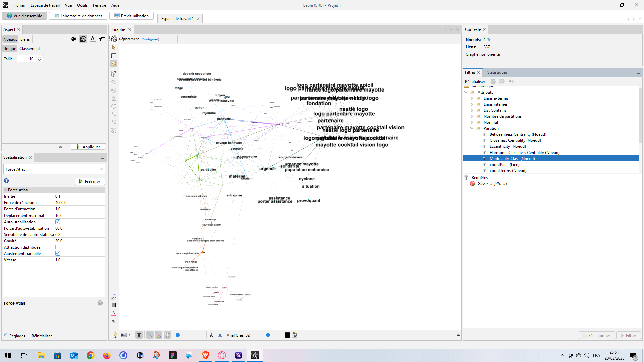This screenshot has width=644, height=362.
Task: Open label size mode icon
Action: point(212,335)
